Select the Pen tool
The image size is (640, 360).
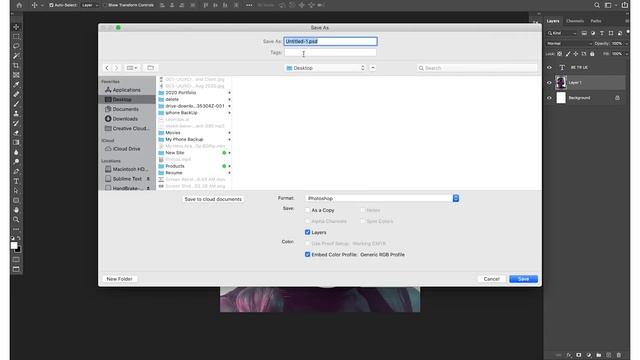tap(16, 171)
